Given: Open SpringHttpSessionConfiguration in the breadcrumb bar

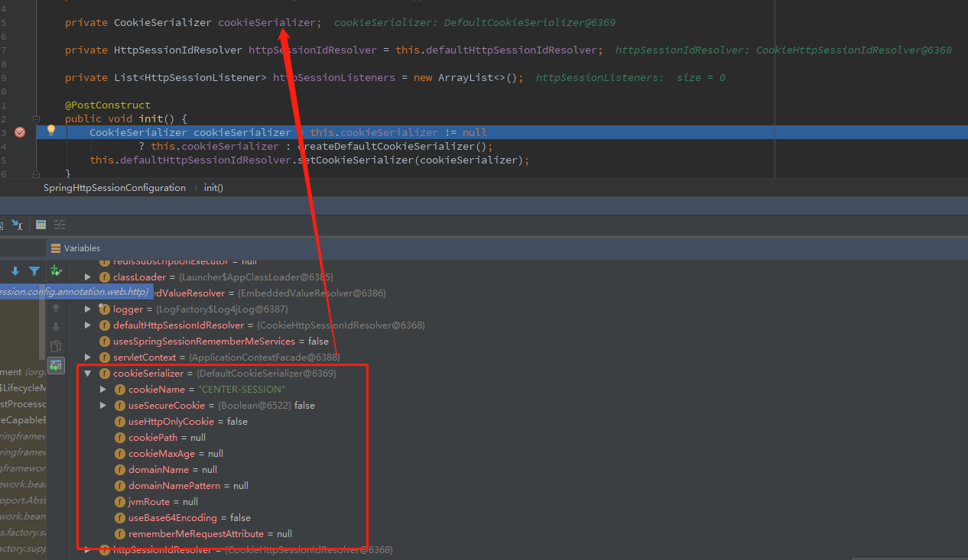Looking at the screenshot, I should 115,188.
